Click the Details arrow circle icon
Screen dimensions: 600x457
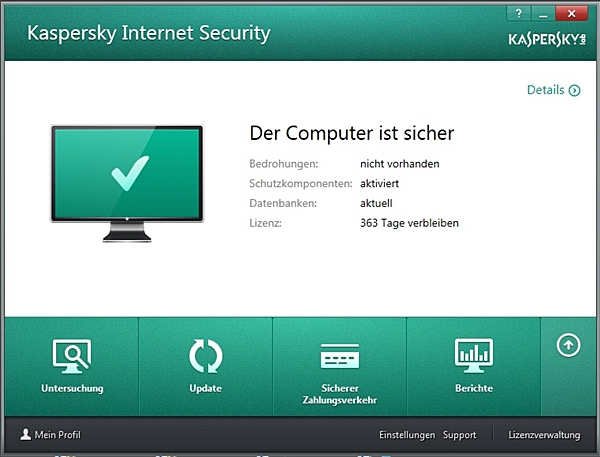pos(574,90)
